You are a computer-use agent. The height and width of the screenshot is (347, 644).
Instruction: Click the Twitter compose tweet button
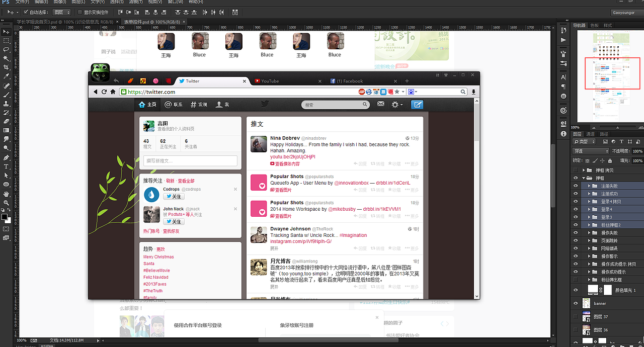click(417, 105)
